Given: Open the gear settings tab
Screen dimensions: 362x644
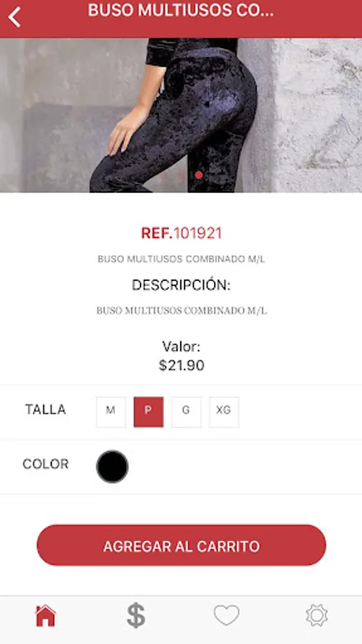Looking at the screenshot, I should point(317,615).
